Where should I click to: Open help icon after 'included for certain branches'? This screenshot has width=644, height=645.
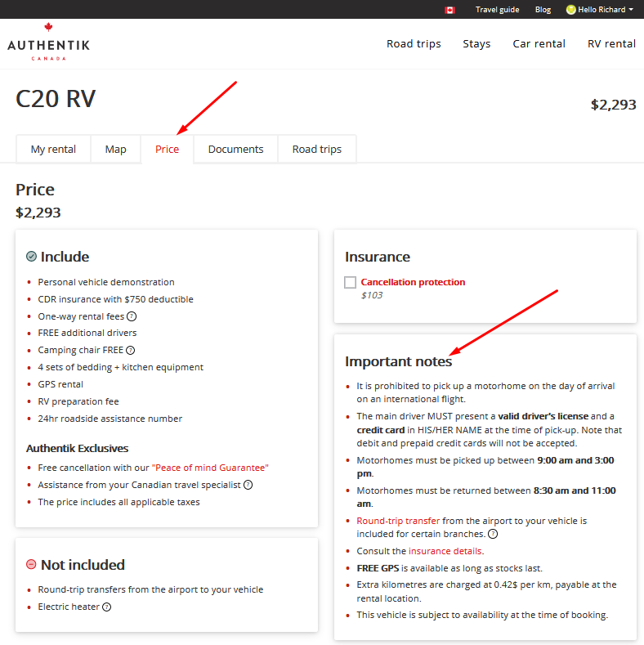[493, 534]
